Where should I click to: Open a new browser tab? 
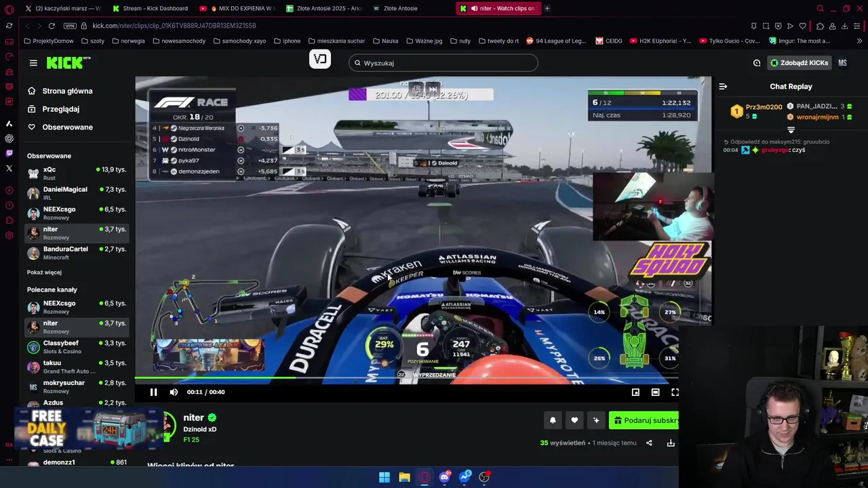(x=547, y=8)
